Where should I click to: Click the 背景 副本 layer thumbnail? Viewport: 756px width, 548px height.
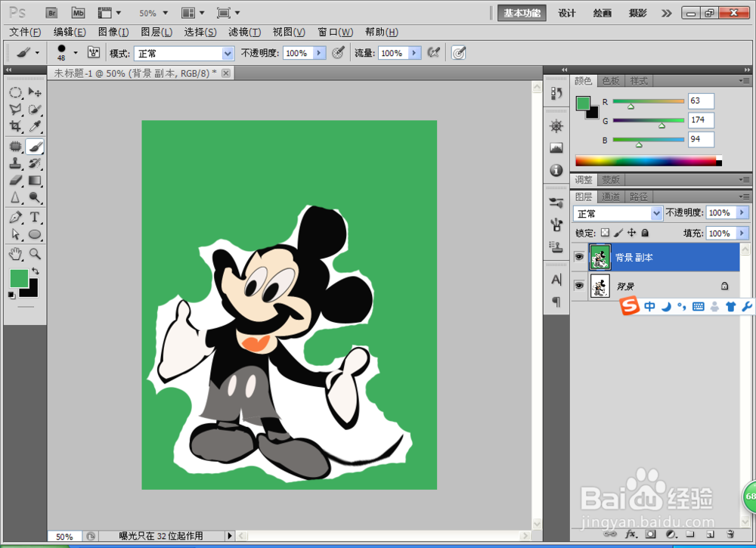[x=600, y=257]
